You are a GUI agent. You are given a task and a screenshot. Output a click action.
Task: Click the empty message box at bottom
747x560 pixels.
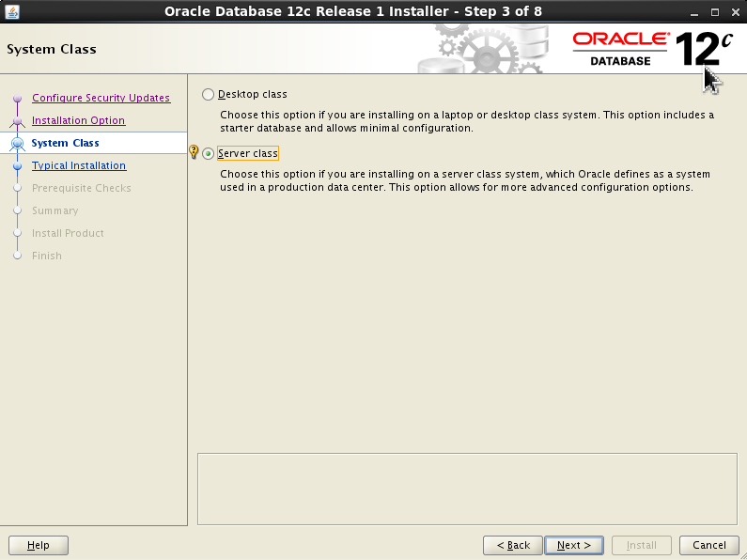click(467, 489)
